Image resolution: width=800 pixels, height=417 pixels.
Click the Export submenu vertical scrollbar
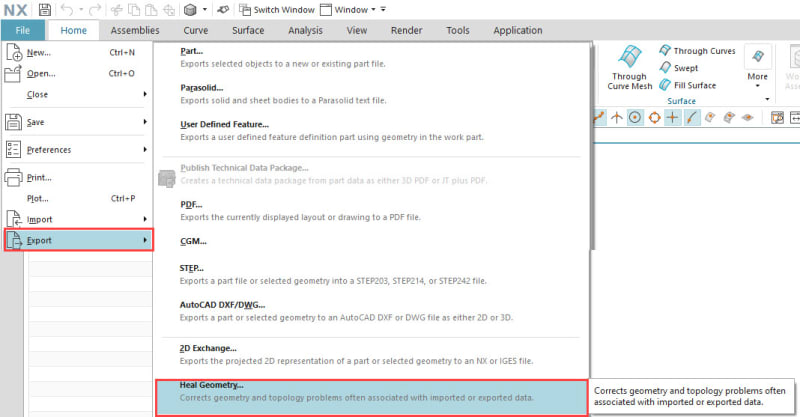592,148
